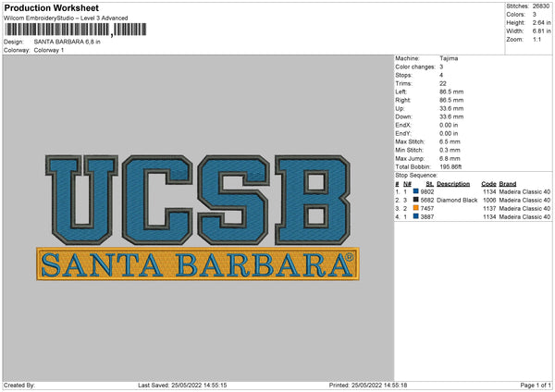Click the Down label in the machine details

(x=404, y=116)
